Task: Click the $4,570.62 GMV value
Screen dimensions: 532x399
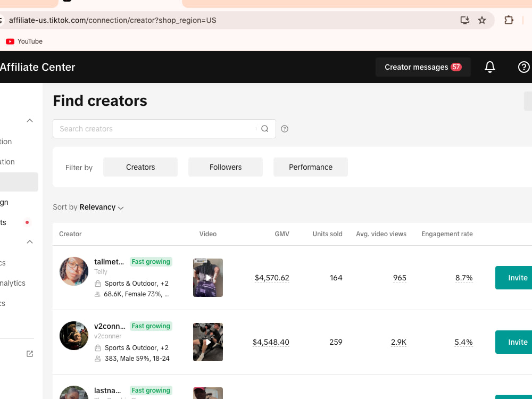Action: pos(272,278)
